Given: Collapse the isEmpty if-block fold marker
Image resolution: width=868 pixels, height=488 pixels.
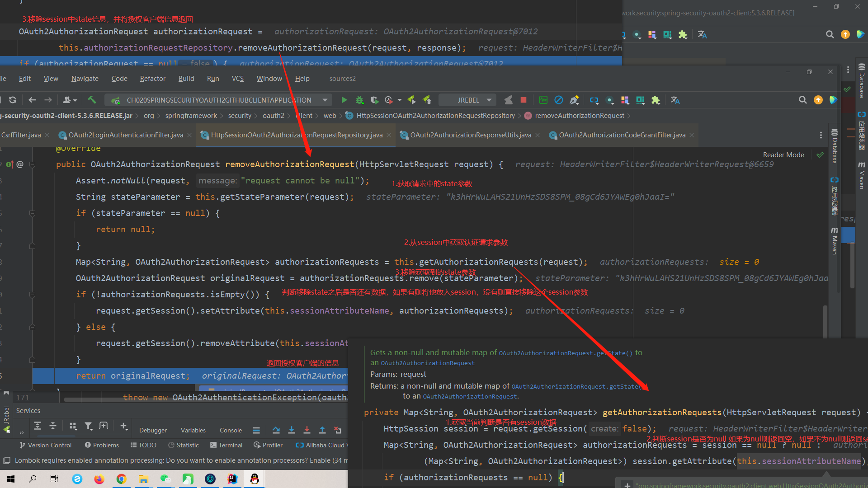Looking at the screenshot, I should pyautogui.click(x=32, y=295).
